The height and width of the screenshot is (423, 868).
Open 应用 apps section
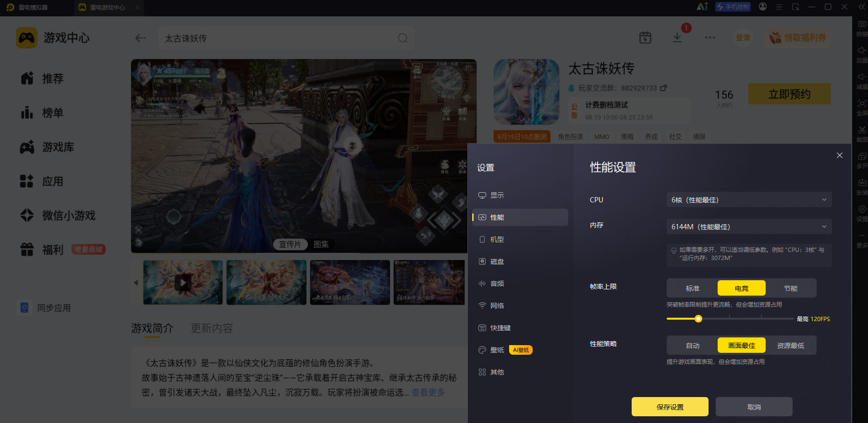coord(42,182)
